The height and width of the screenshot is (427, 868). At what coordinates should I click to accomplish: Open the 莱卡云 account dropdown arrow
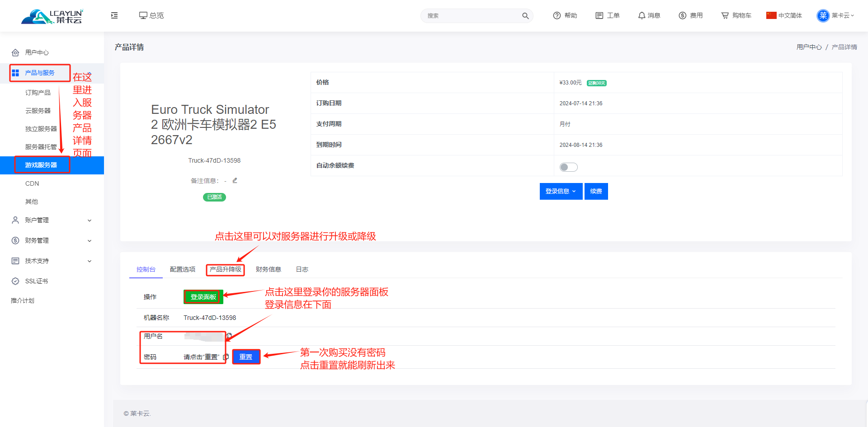(x=853, y=15)
